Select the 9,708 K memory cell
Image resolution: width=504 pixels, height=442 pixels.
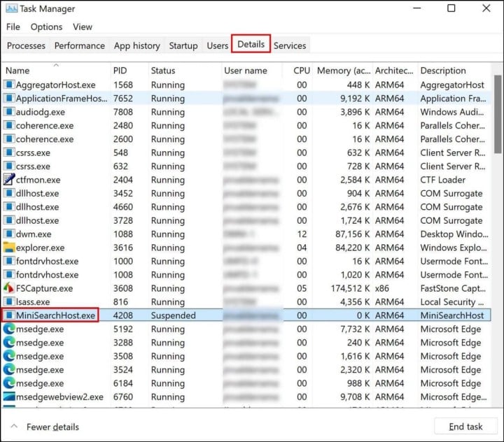click(x=355, y=397)
